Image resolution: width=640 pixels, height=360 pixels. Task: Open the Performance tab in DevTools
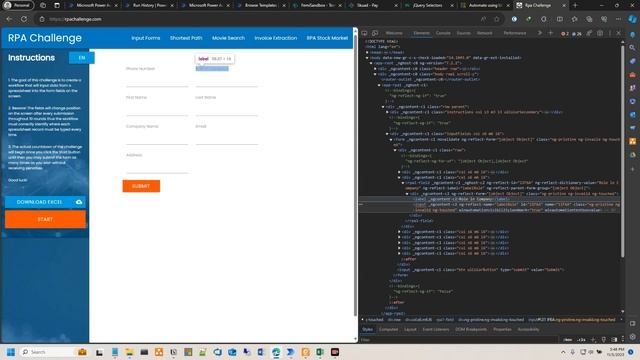514,33
